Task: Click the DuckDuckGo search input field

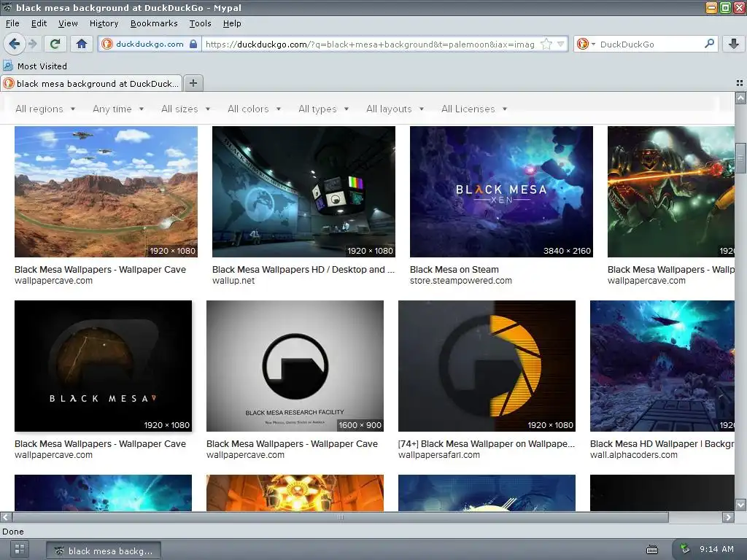Action: pyautogui.click(x=650, y=44)
